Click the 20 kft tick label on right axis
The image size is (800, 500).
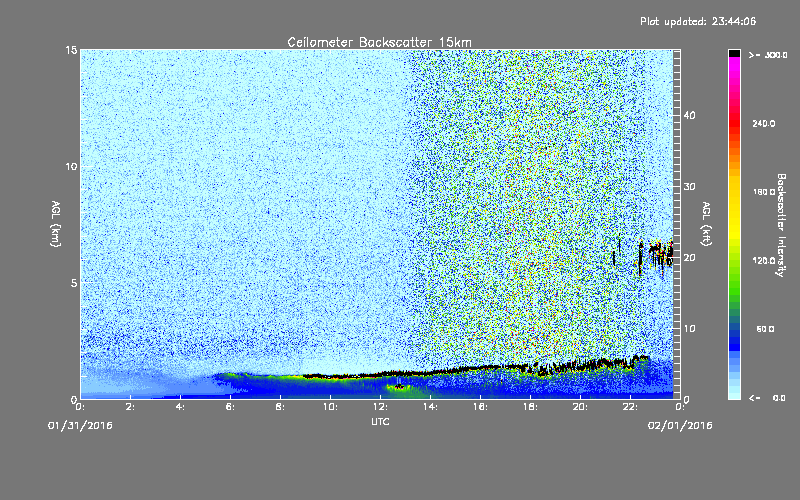coord(689,258)
